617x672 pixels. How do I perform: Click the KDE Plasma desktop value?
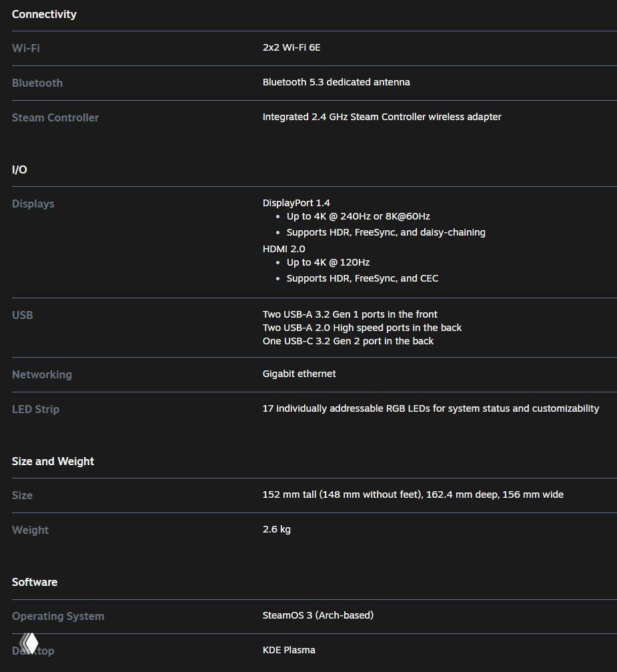tap(289, 650)
